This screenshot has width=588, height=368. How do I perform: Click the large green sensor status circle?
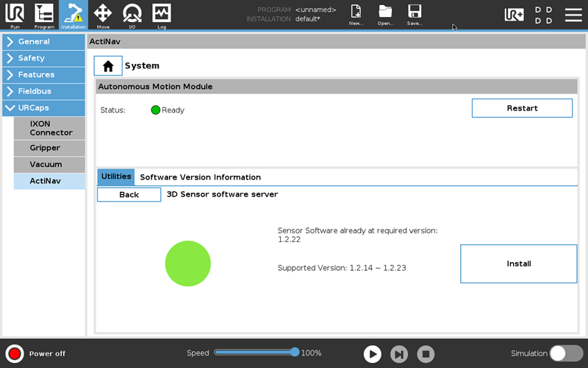coord(188,263)
